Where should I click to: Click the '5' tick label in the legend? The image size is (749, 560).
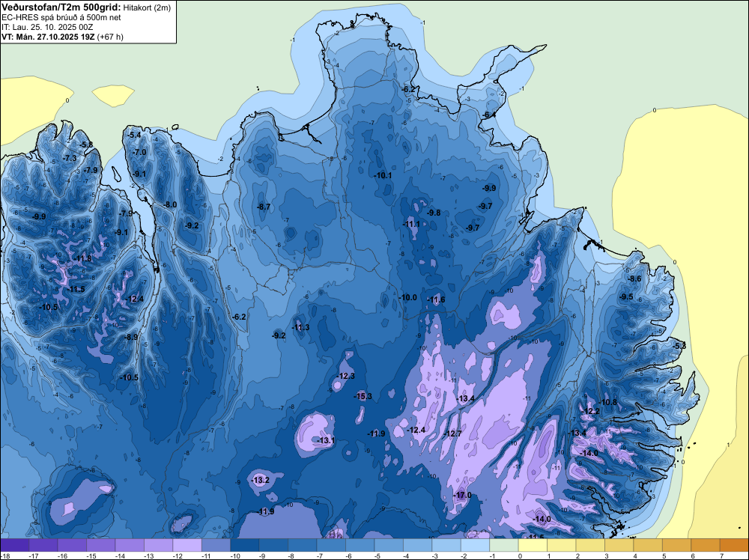point(664,556)
